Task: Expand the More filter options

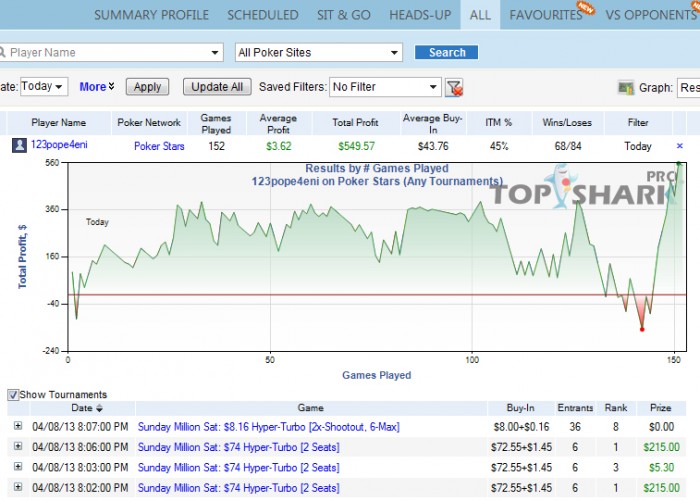Action: (97, 87)
